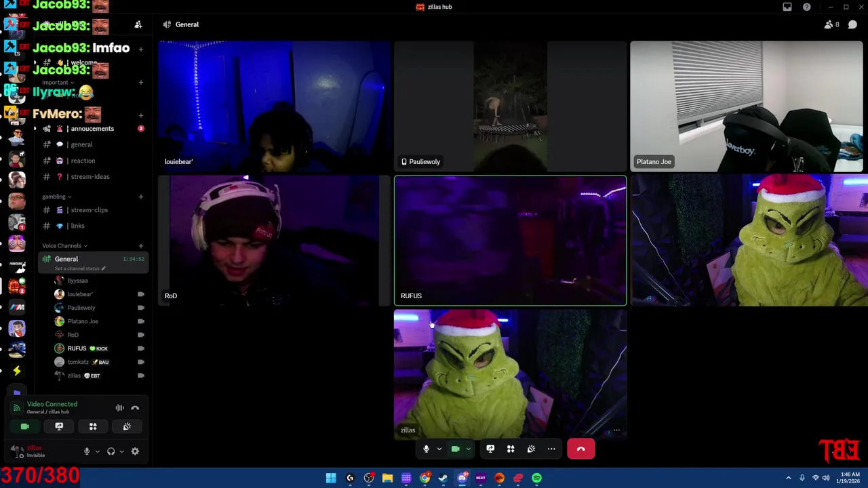Collapse the Important category
868x488 pixels.
point(58,83)
